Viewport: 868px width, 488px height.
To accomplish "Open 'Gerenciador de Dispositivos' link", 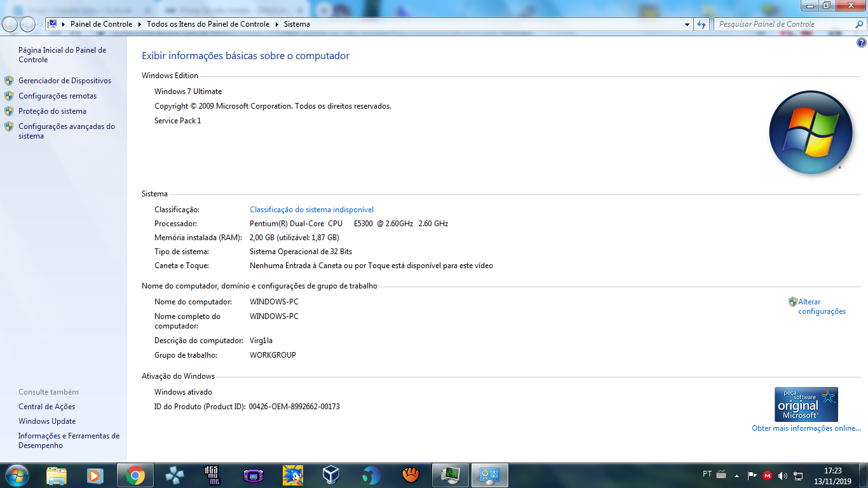I will coord(65,81).
